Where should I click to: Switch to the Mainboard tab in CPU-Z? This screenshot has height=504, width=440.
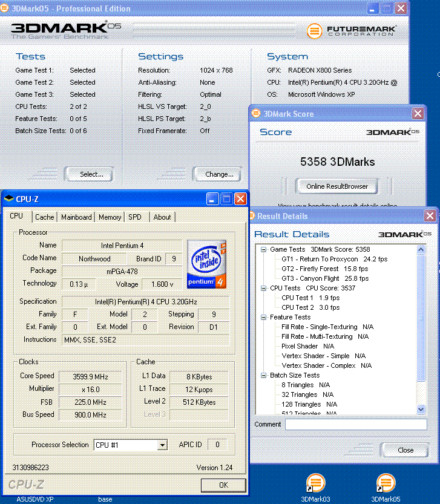click(x=76, y=217)
